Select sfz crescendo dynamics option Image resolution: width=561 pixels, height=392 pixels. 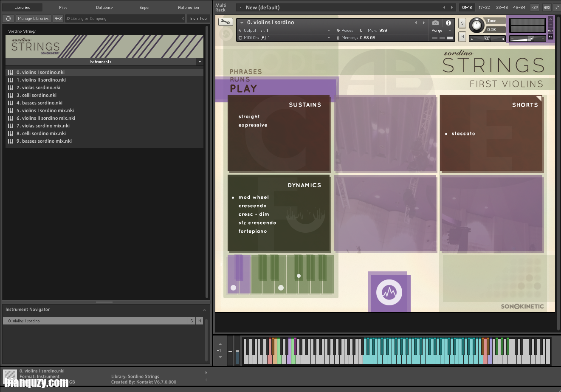tap(257, 223)
